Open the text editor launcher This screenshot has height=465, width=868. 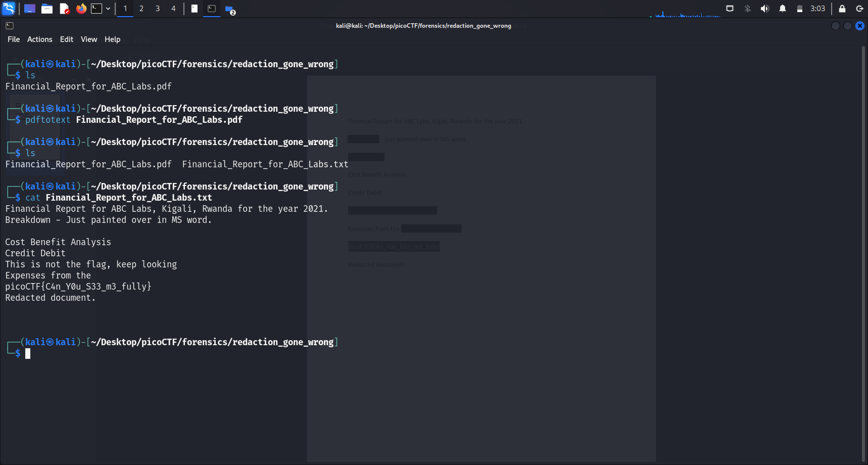tap(64, 9)
